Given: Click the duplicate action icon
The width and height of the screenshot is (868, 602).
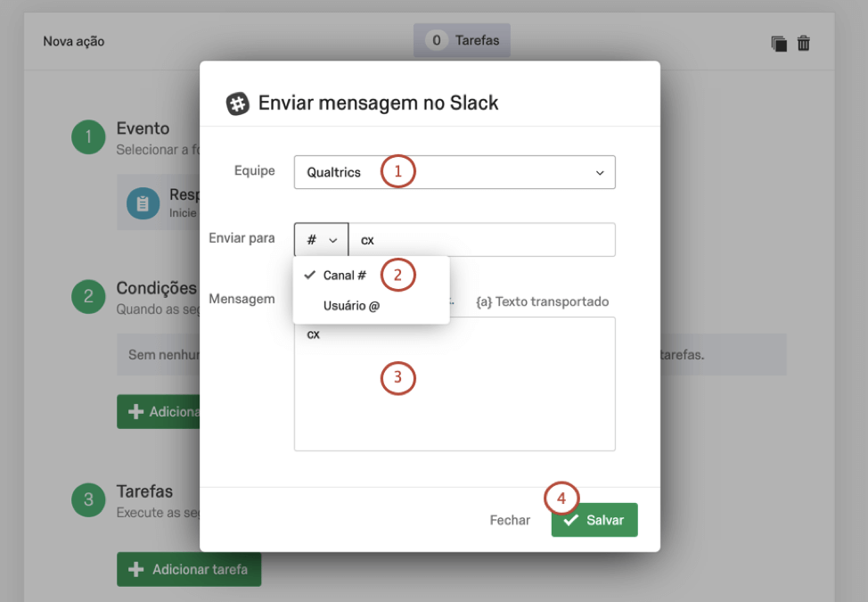Looking at the screenshot, I should pyautogui.click(x=779, y=43).
